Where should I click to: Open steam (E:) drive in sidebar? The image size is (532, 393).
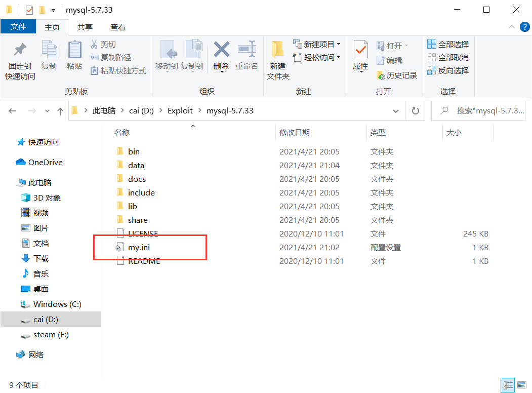click(45, 335)
